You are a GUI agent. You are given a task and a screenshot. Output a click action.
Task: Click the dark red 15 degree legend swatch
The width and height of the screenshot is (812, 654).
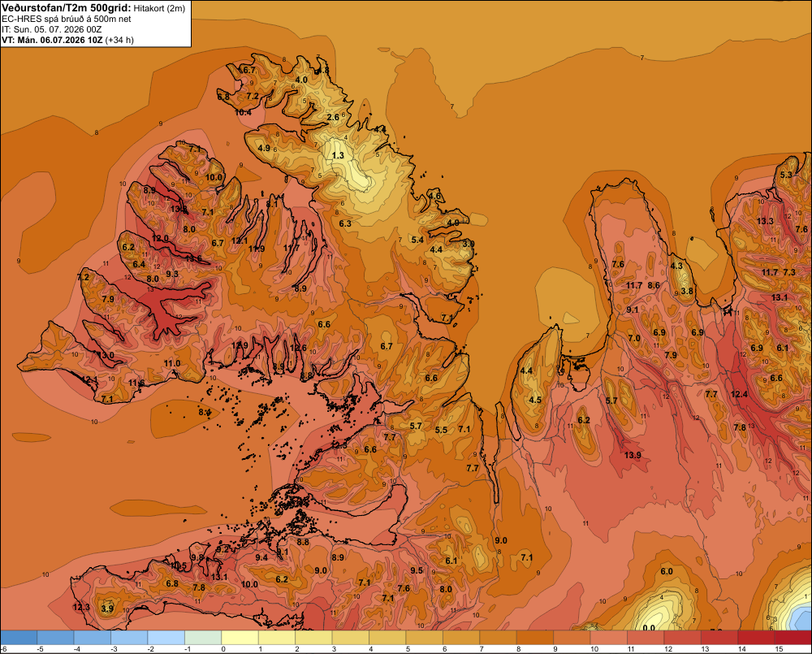pos(793,638)
